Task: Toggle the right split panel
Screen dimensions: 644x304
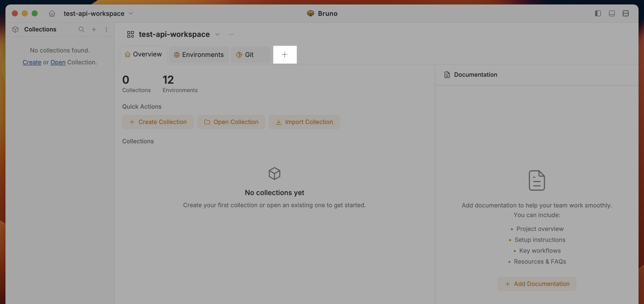Action: click(x=626, y=14)
